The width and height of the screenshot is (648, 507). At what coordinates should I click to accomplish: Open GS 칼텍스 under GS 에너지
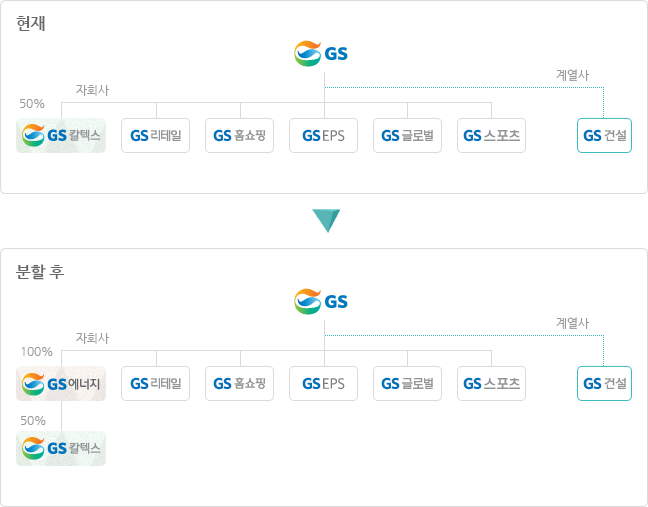[61, 448]
